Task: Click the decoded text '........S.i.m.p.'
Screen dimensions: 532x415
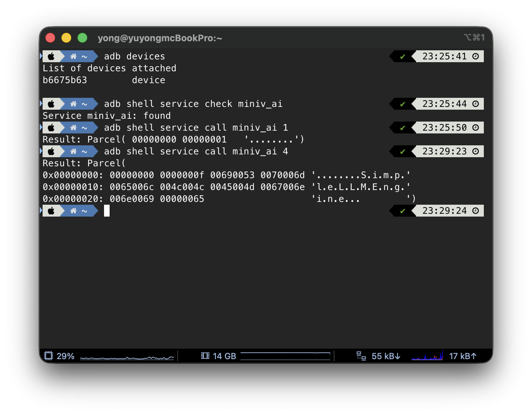Action: click(x=361, y=175)
